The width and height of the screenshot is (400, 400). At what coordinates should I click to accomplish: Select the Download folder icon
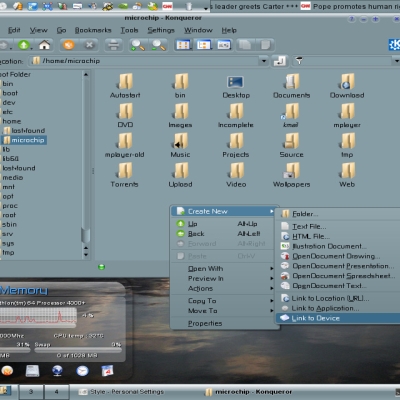tap(347, 82)
